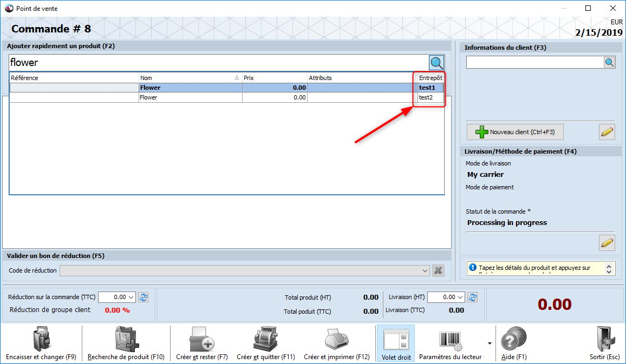
Task: Expand the Code de réduction dropdown
Action: coord(425,270)
